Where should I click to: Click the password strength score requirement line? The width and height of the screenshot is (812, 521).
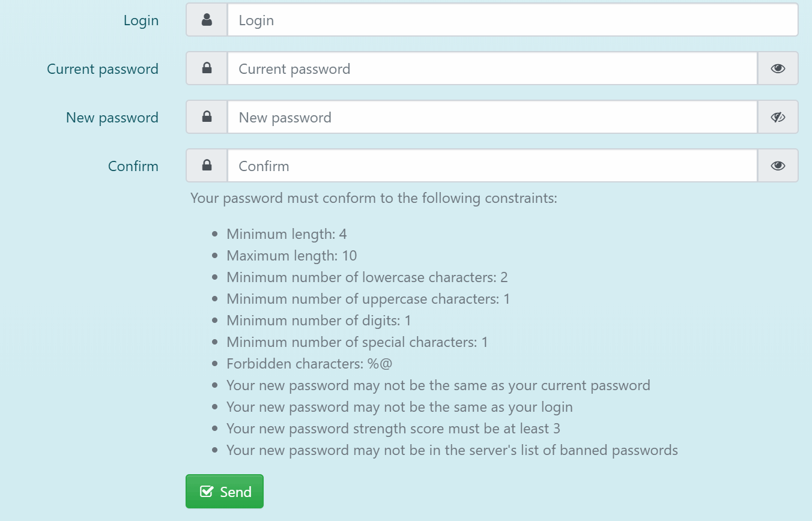[393, 429]
